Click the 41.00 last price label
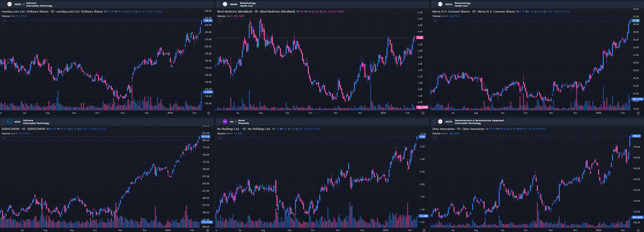The image size is (644, 232). (x=636, y=21)
